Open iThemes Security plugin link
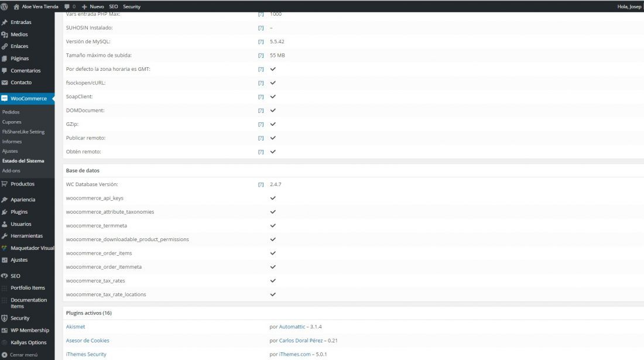Screen dimensions: 644x360 tap(86, 354)
